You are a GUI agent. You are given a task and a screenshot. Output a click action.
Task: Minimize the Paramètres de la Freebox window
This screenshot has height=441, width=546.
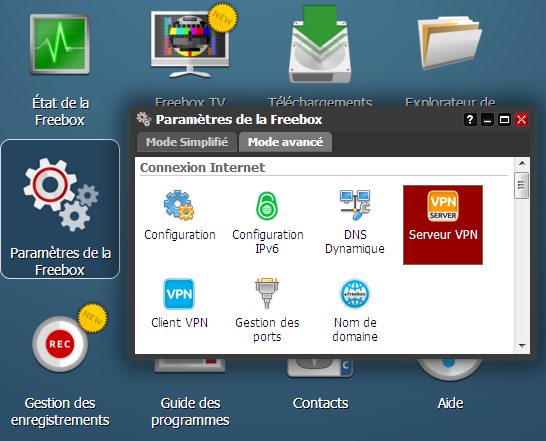487,120
